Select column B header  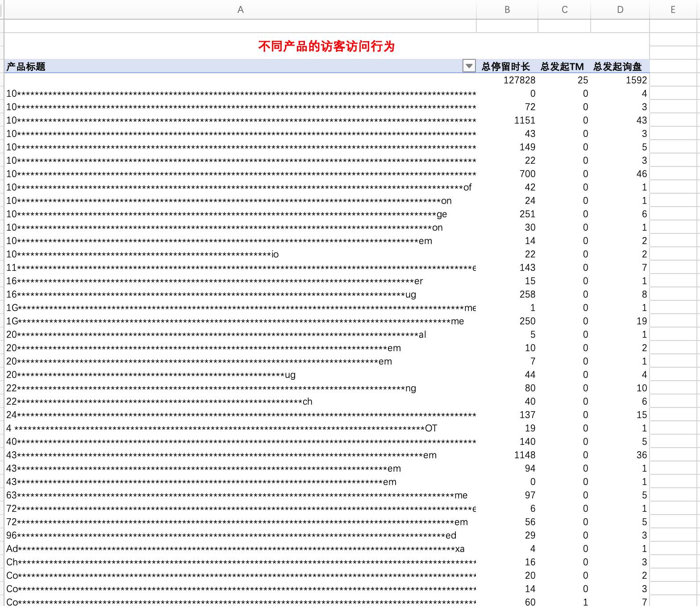pos(507,9)
